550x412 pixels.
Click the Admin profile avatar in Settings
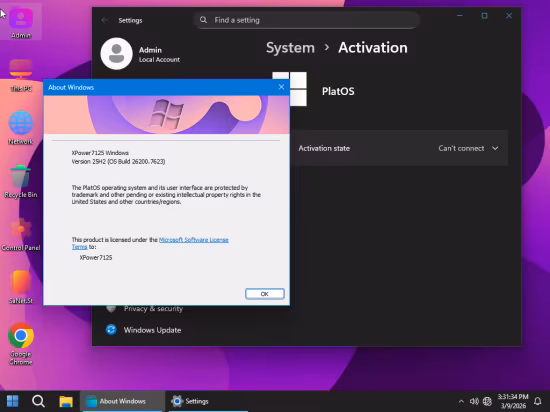(x=116, y=54)
